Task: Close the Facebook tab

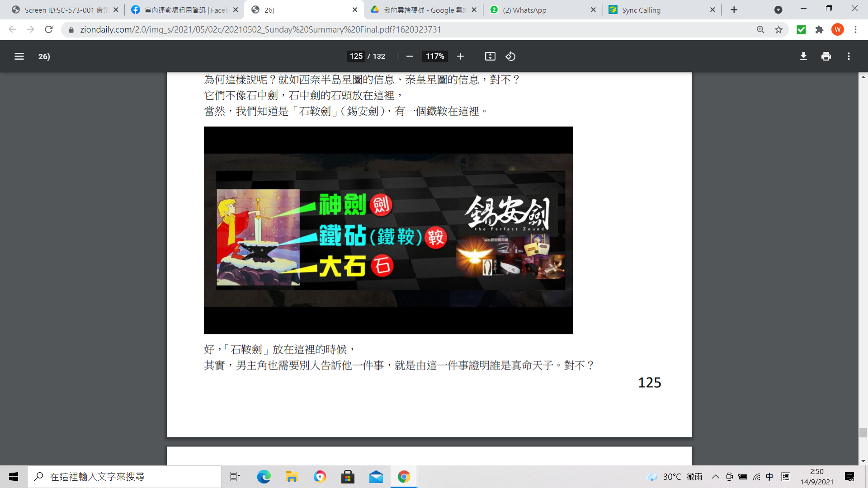Action: tap(236, 10)
